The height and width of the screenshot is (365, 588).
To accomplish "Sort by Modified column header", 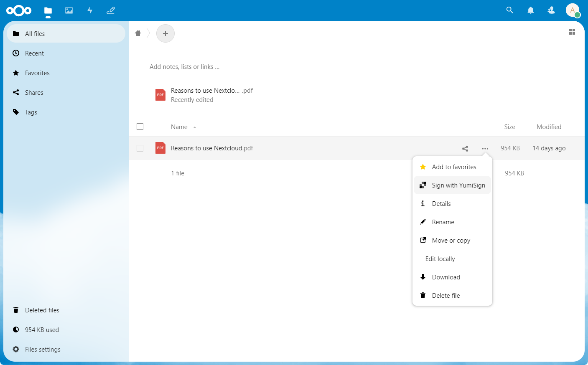I will coord(549,127).
